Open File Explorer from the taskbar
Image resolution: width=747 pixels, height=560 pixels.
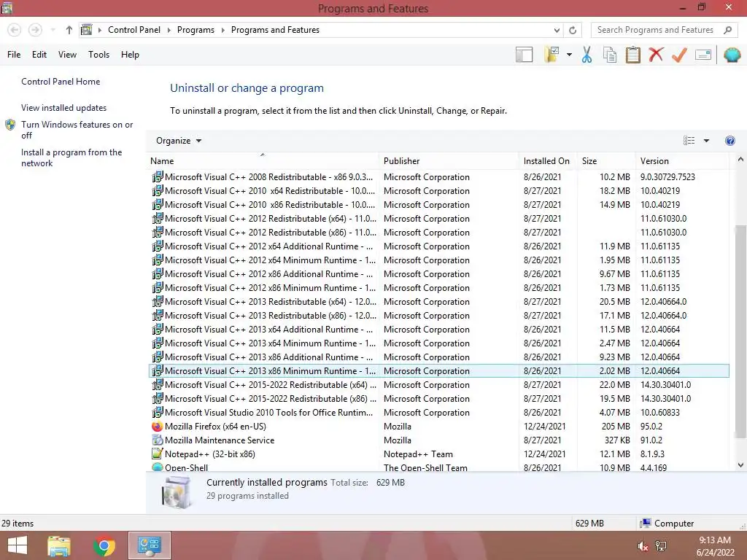click(59, 545)
